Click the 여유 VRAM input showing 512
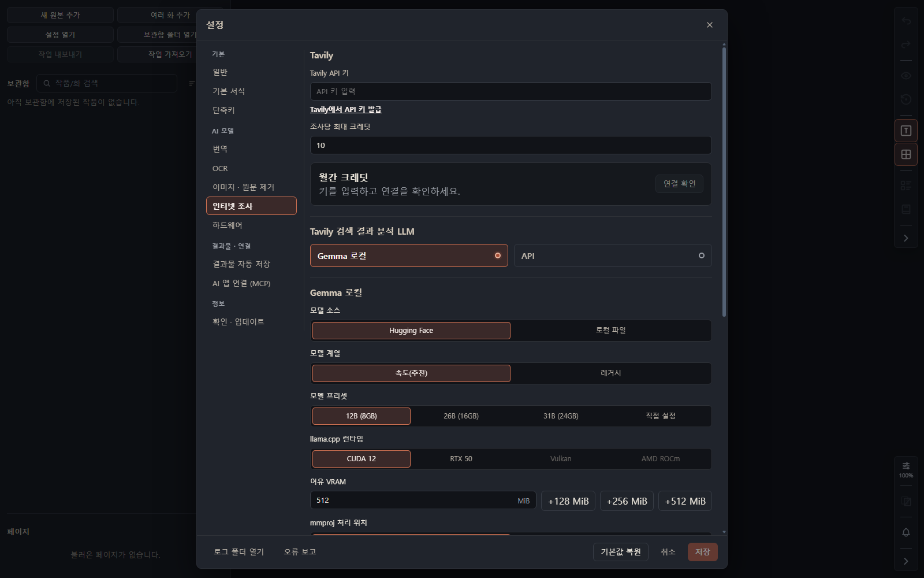The height and width of the screenshot is (578, 924). click(x=423, y=501)
